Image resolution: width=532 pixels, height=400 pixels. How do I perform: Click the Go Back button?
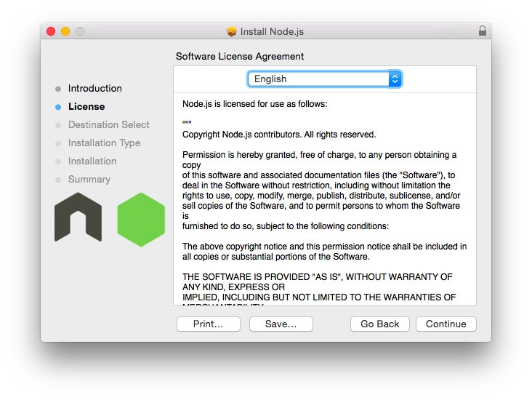pos(379,324)
